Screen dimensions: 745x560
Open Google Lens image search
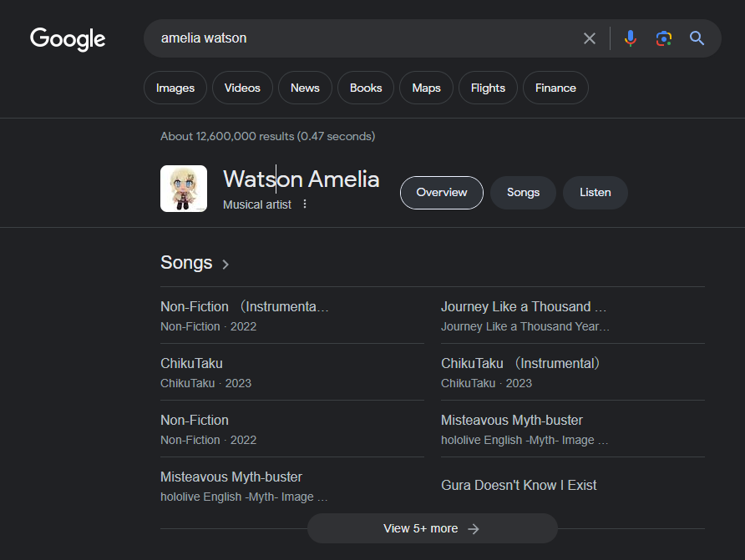(x=664, y=38)
